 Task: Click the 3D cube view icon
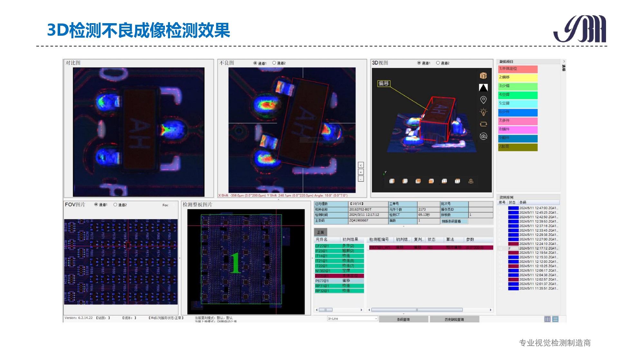(483, 76)
